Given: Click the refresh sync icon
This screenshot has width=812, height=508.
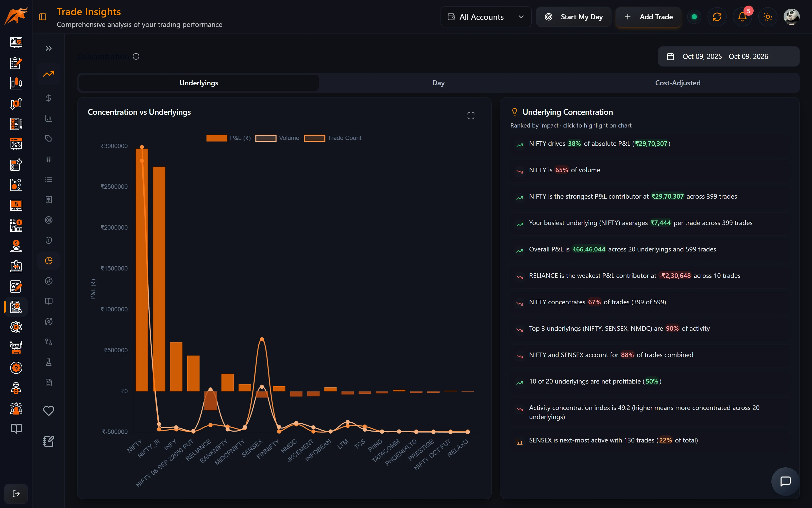Looking at the screenshot, I should [x=717, y=17].
